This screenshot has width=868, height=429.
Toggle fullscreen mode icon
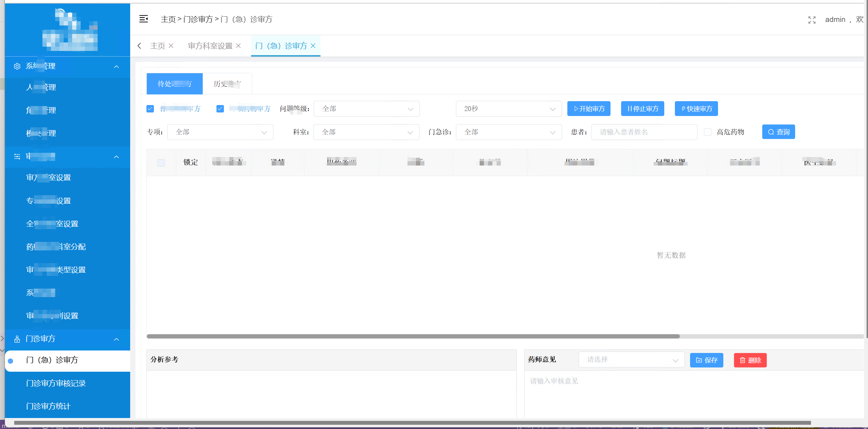click(812, 20)
